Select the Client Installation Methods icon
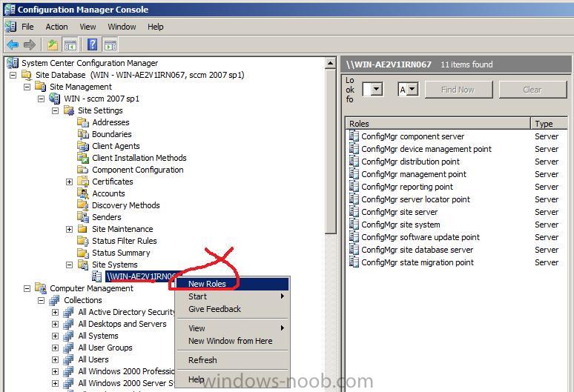Screen dimensions: 574x392 pyautogui.click(x=83, y=158)
